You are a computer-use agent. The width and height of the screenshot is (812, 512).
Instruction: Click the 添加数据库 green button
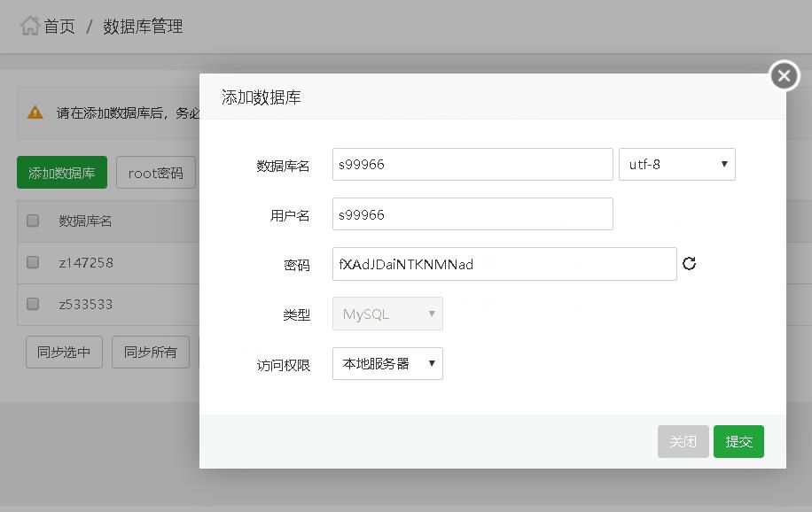(x=62, y=173)
